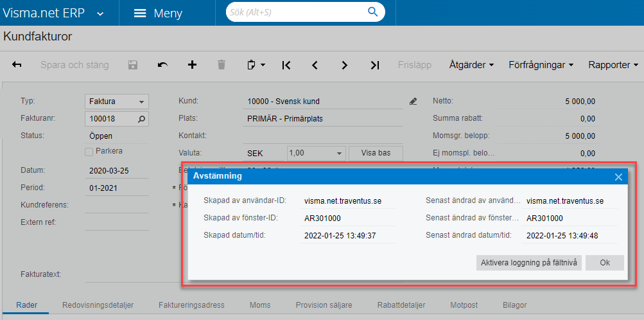The image size is (644, 320).
Task: Click the Sök search field
Action: [x=297, y=12]
